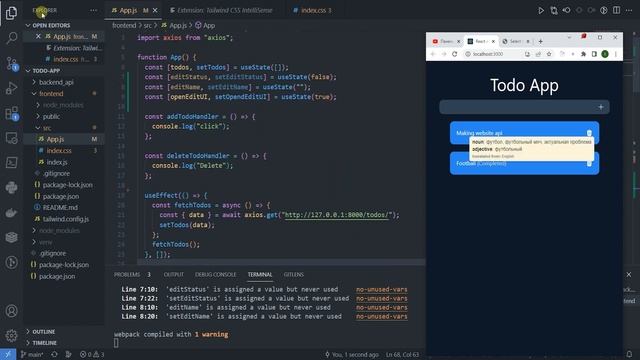Bookmark the page with Chrome's star icon
This screenshot has width=640, height=360.
[x=549, y=54]
